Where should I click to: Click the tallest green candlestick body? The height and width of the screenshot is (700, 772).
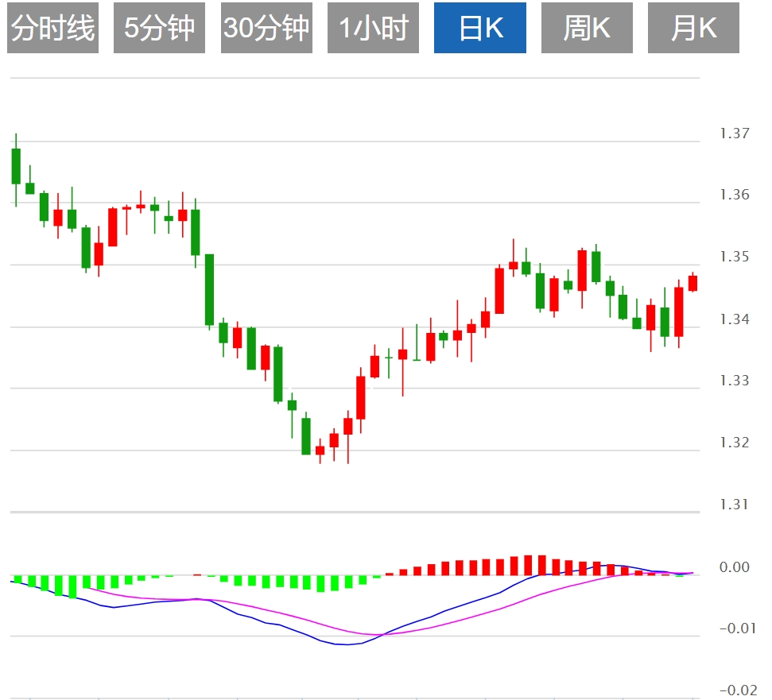pyautogui.click(x=210, y=289)
